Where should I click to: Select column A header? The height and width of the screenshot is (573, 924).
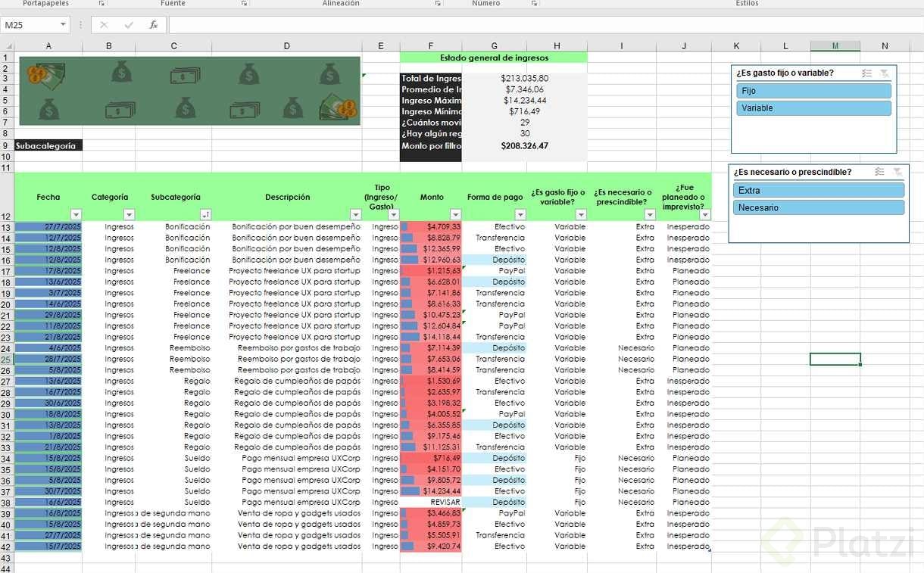[48, 46]
